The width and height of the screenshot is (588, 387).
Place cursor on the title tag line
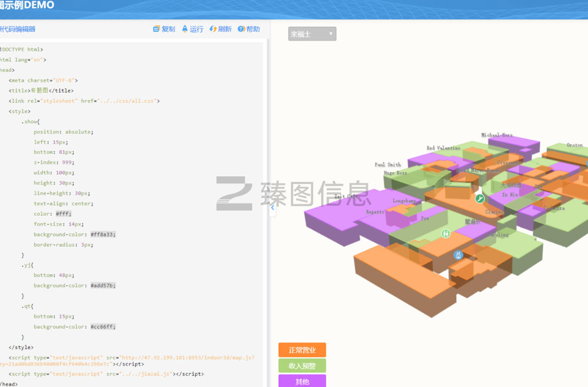pos(41,91)
